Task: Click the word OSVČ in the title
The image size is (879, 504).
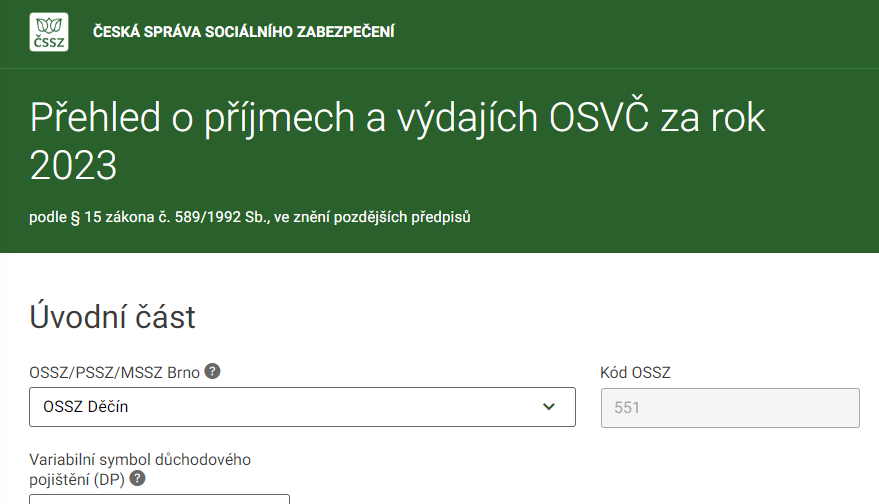Action: point(599,118)
